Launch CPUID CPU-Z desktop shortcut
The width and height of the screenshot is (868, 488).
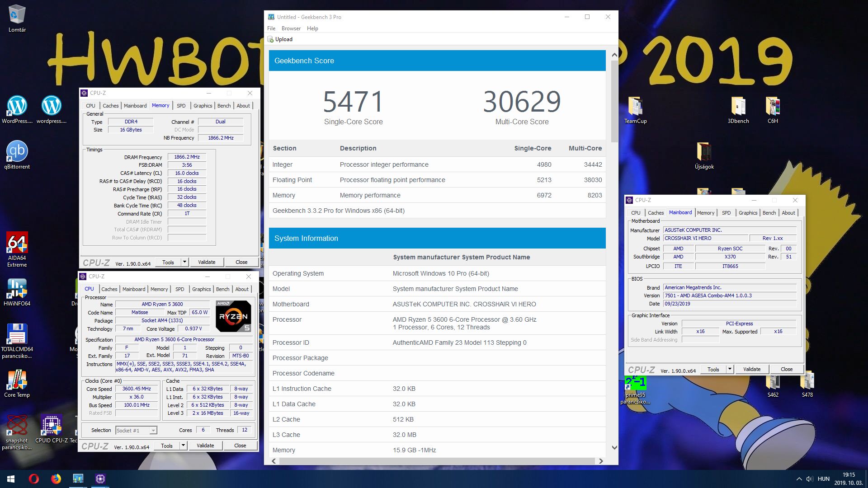click(51, 428)
